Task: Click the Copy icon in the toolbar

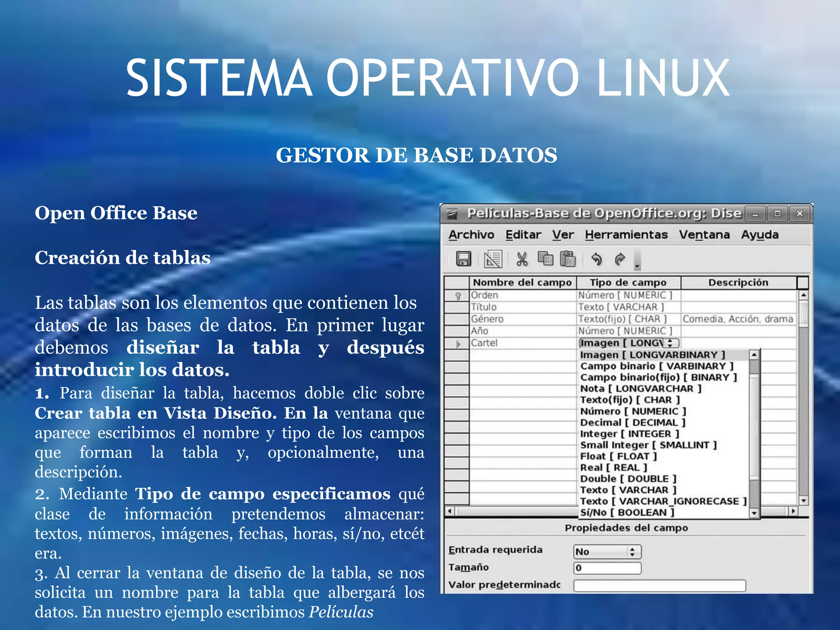Action: point(546,258)
